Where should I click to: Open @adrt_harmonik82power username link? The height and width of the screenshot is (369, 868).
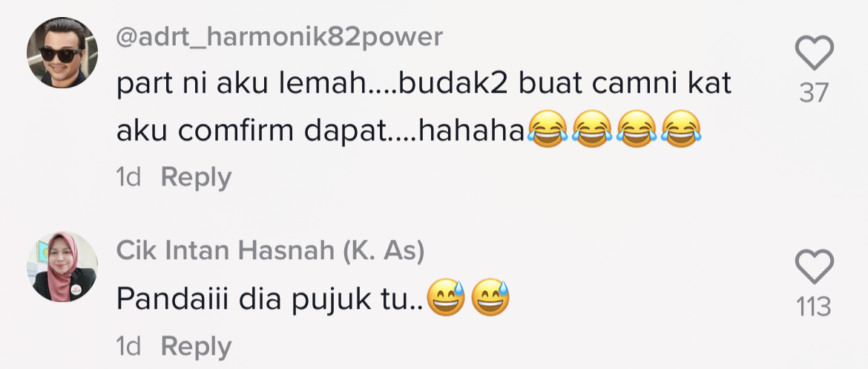pos(280,38)
